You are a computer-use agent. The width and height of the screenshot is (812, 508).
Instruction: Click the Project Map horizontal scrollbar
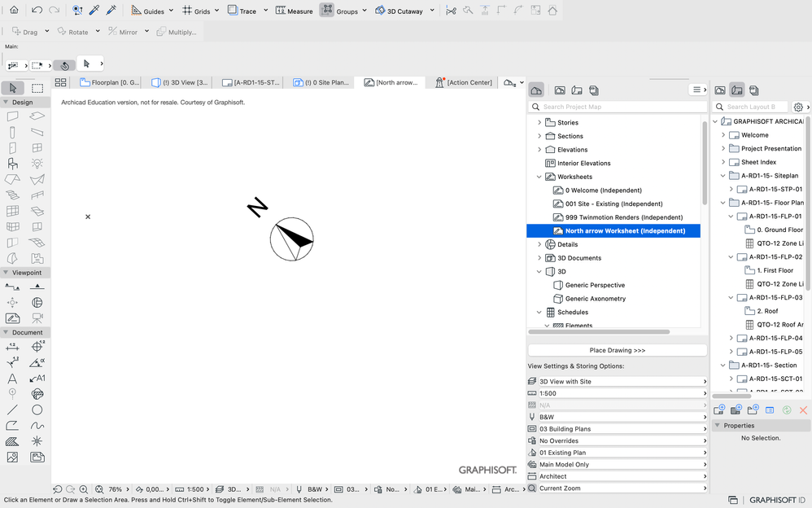(599, 332)
